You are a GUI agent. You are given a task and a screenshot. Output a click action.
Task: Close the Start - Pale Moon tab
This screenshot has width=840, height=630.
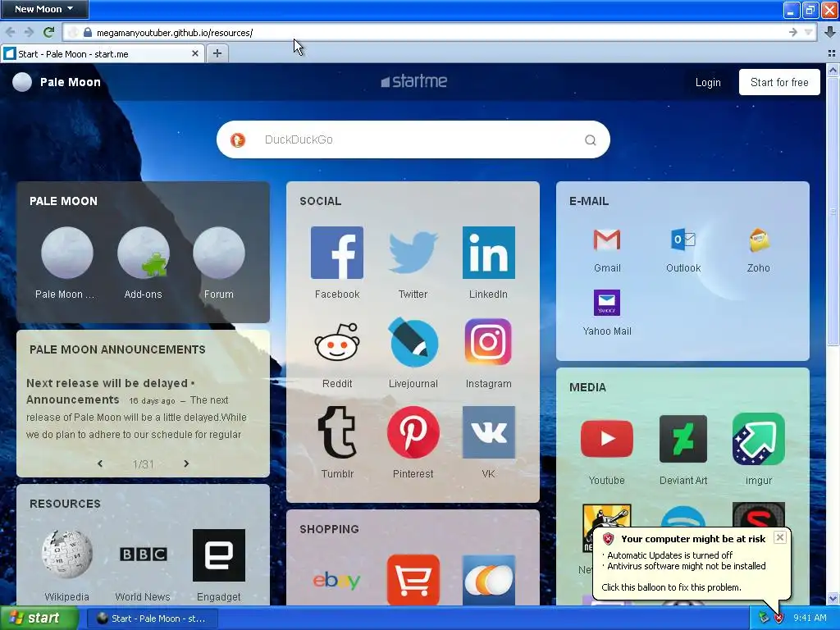pos(195,53)
